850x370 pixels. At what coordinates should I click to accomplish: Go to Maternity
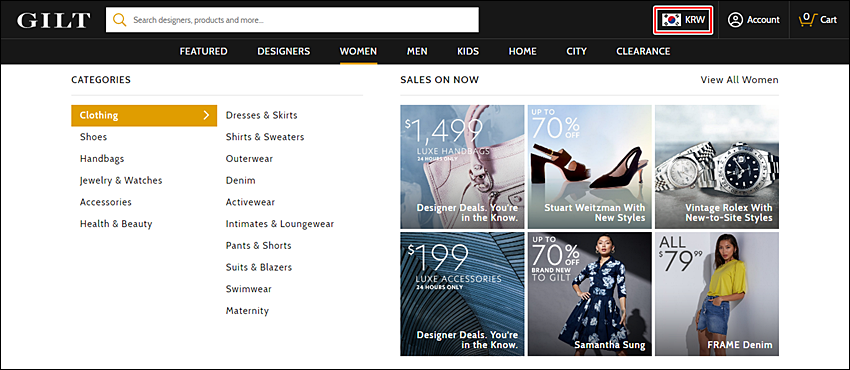point(247,311)
